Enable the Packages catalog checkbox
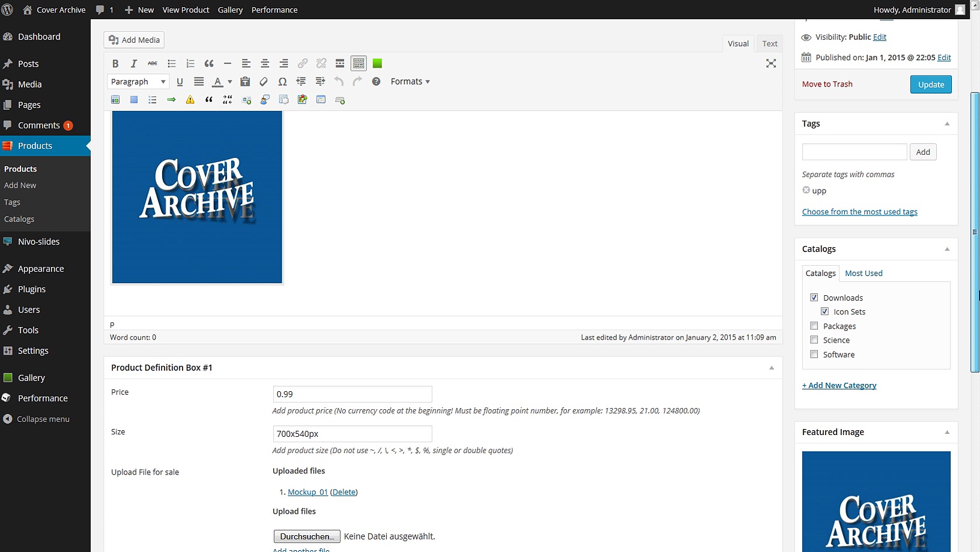 (814, 326)
